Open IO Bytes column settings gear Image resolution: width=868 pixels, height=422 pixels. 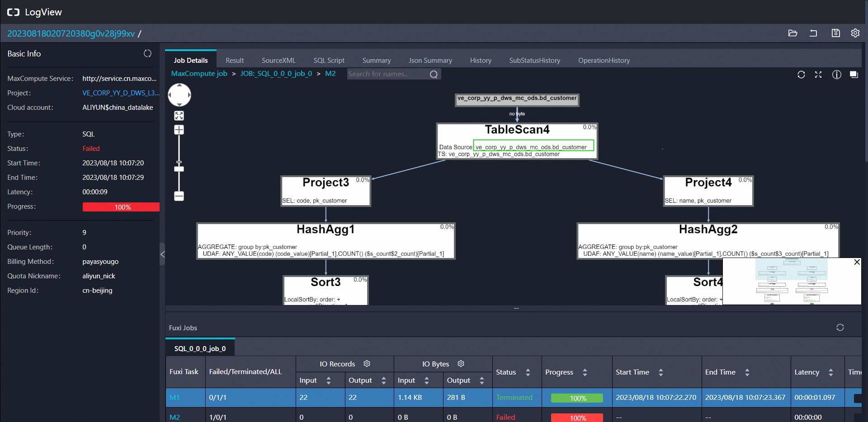[x=461, y=364]
